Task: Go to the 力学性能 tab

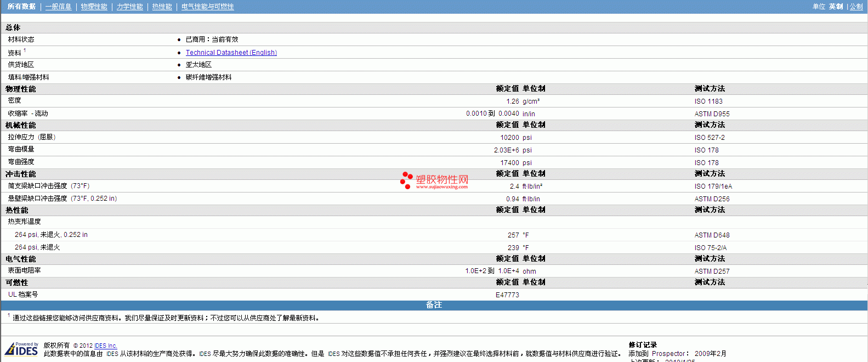Action: coord(130,7)
